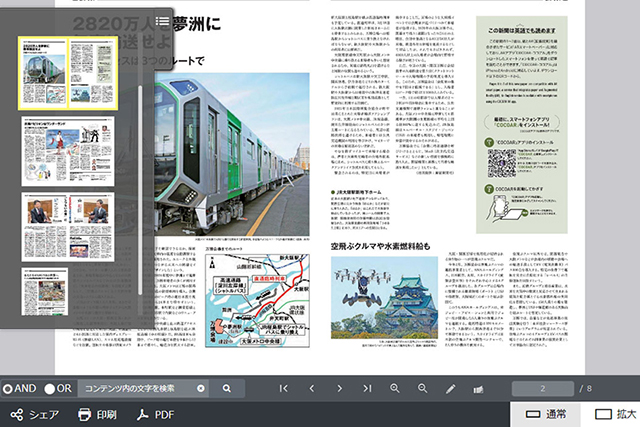Clear the search field text
The width and height of the screenshot is (640, 427).
click(200, 388)
